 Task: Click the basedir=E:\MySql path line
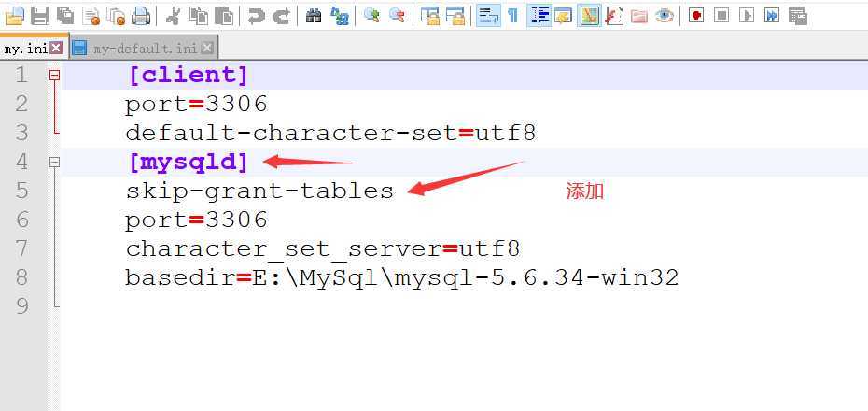[x=402, y=277]
